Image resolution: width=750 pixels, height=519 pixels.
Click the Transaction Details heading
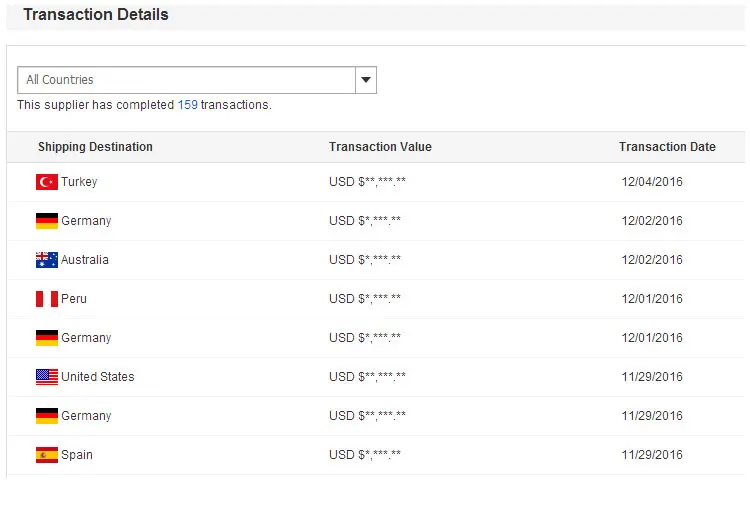tap(96, 15)
